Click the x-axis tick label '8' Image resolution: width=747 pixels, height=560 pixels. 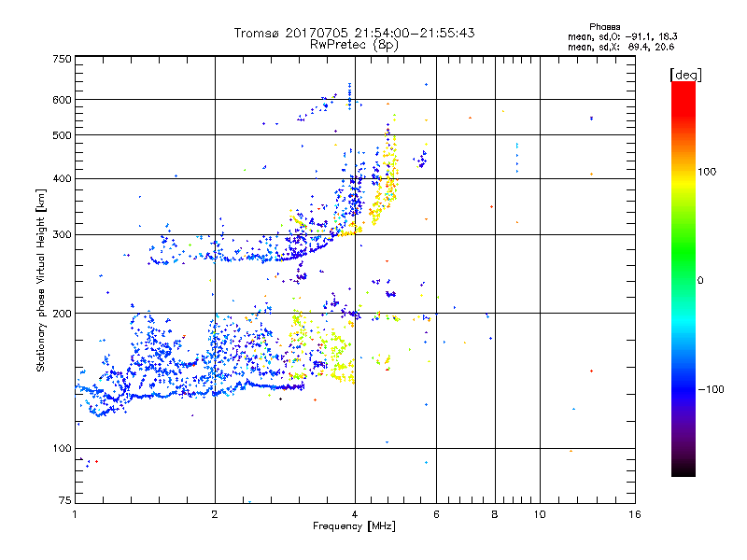point(495,514)
